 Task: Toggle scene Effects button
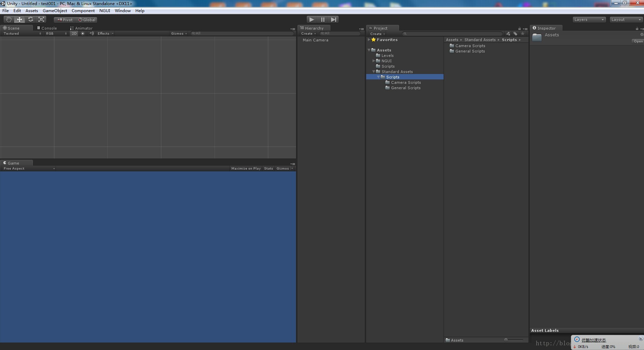[103, 34]
